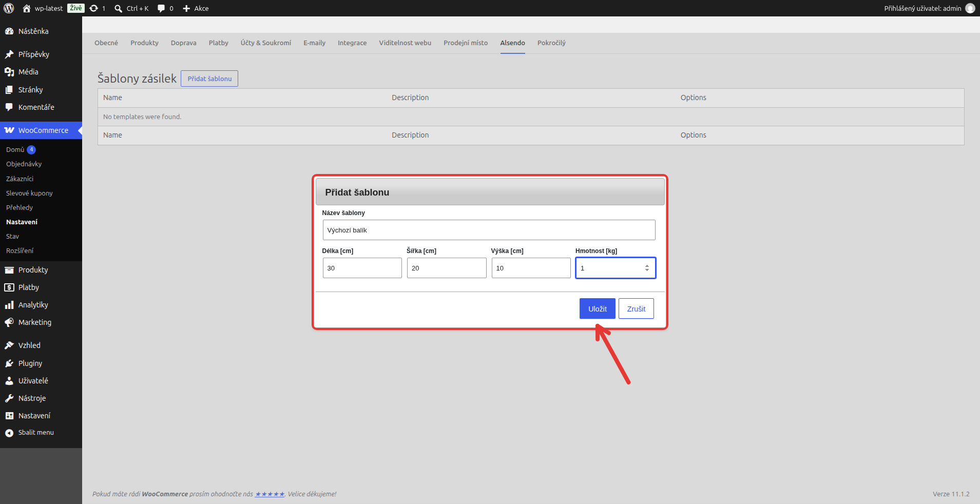The height and width of the screenshot is (504, 980).
Task: Click the five-star rating link
Action: [270, 494]
